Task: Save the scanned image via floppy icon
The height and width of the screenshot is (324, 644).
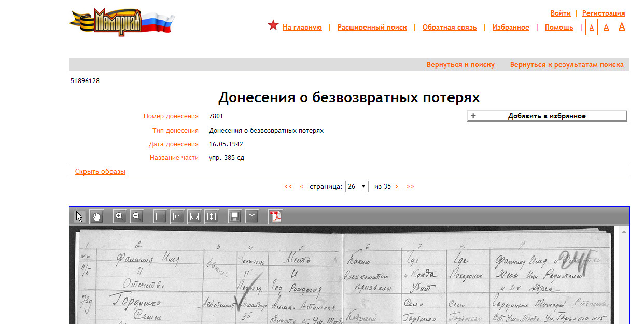Action: pos(235,217)
